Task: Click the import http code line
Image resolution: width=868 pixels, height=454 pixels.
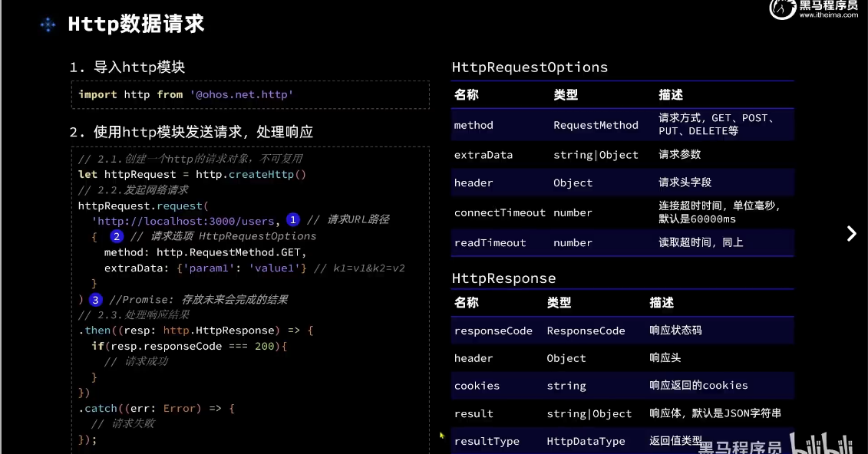Action: 186,94
